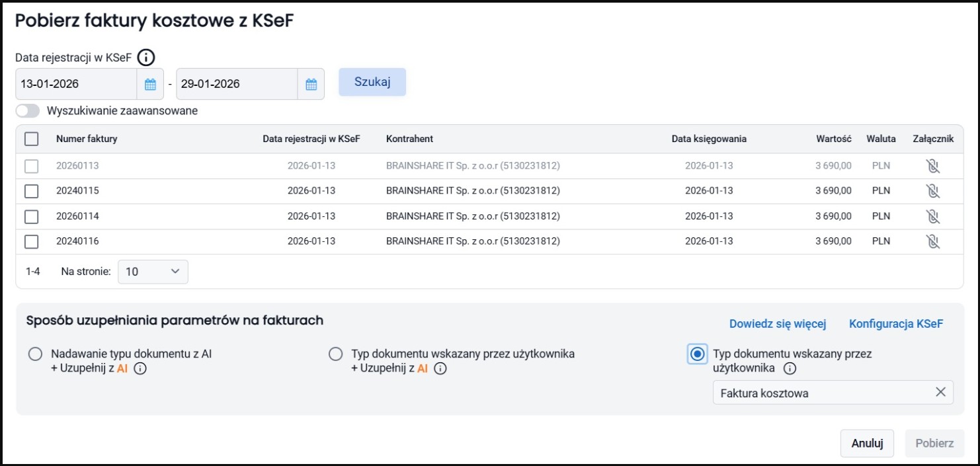Viewport: 980px width, 466px height.
Task: Open calendar picker for end date 29-01-2026
Action: (311, 84)
